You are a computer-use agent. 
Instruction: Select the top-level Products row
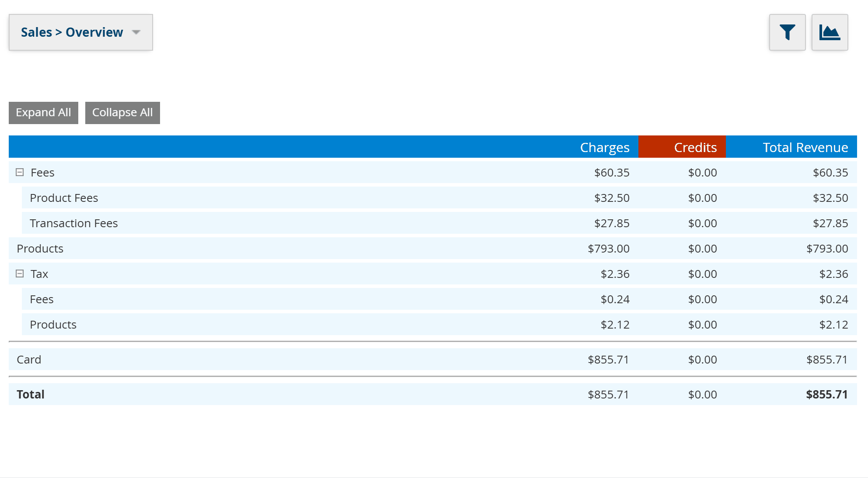point(40,249)
